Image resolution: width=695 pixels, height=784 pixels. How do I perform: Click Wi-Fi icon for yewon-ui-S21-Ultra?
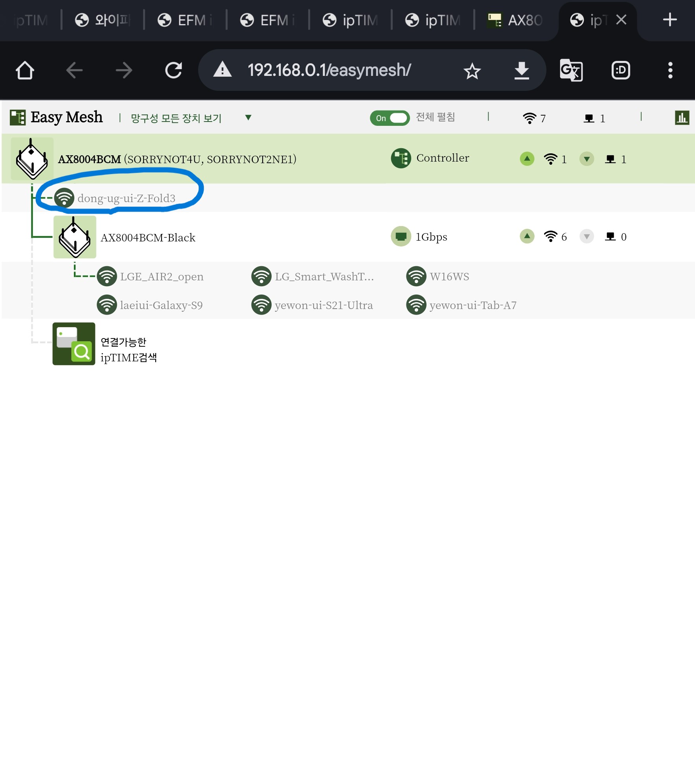point(261,305)
